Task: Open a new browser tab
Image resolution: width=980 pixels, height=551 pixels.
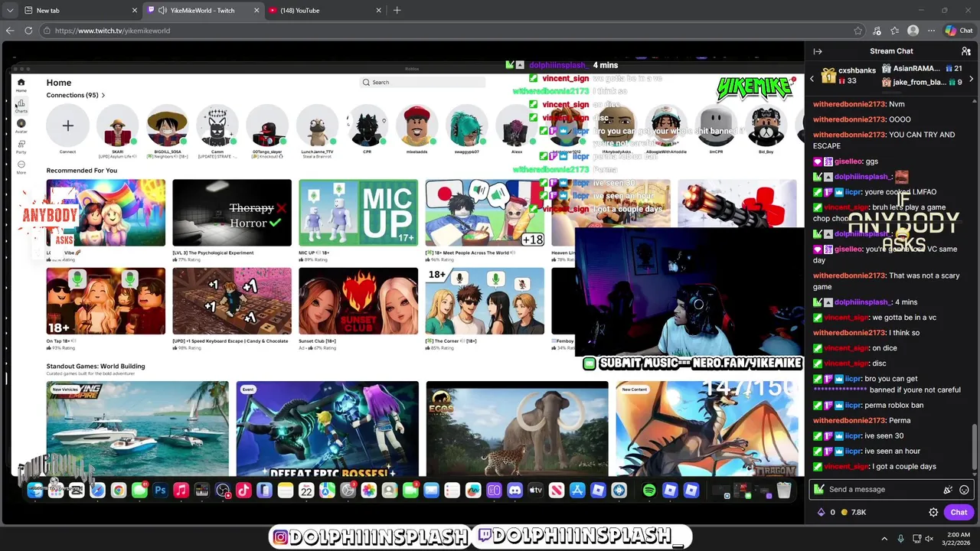Action: click(x=397, y=11)
